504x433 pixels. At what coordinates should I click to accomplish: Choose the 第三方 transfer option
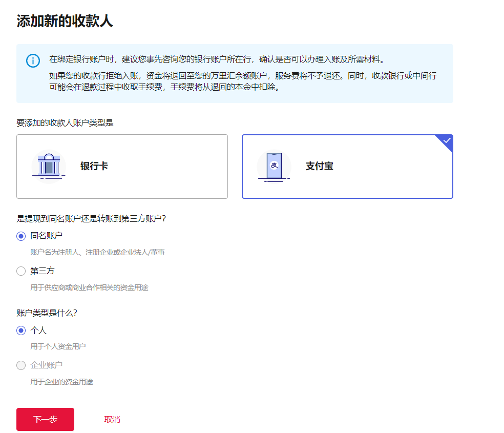point(20,271)
